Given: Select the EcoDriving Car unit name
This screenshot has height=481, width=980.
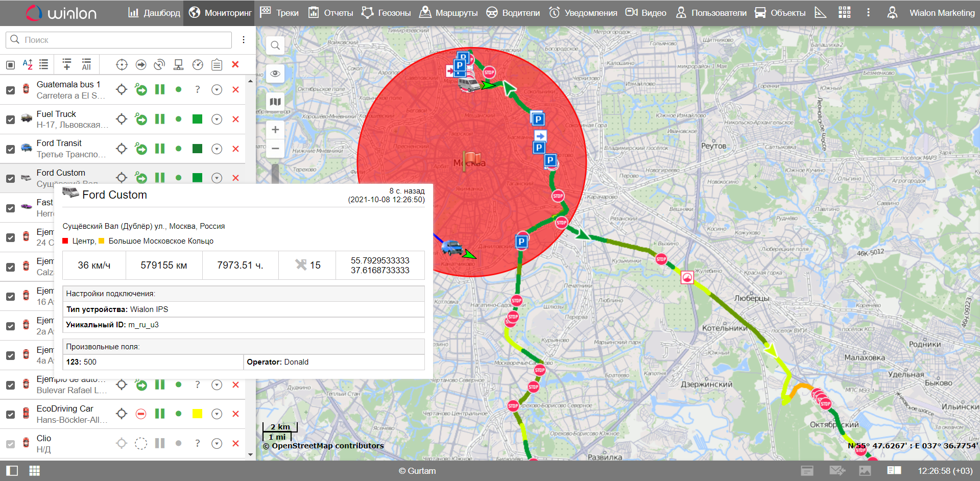Looking at the screenshot, I should (x=65, y=409).
